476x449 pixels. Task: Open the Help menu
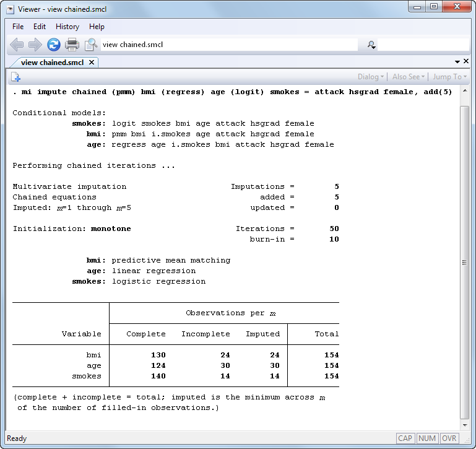coord(97,27)
